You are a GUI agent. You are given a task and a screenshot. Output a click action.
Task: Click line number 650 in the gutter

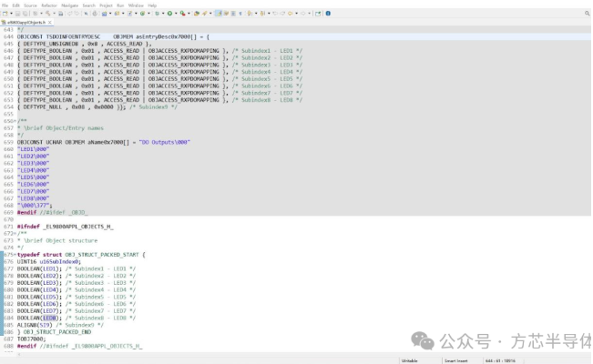point(8,79)
